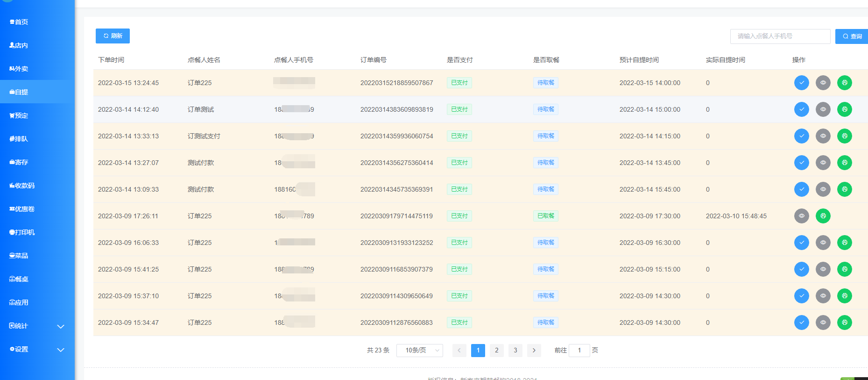The width and height of the screenshot is (868, 380).
Task: Click the 下单时间 column header
Action: point(111,60)
